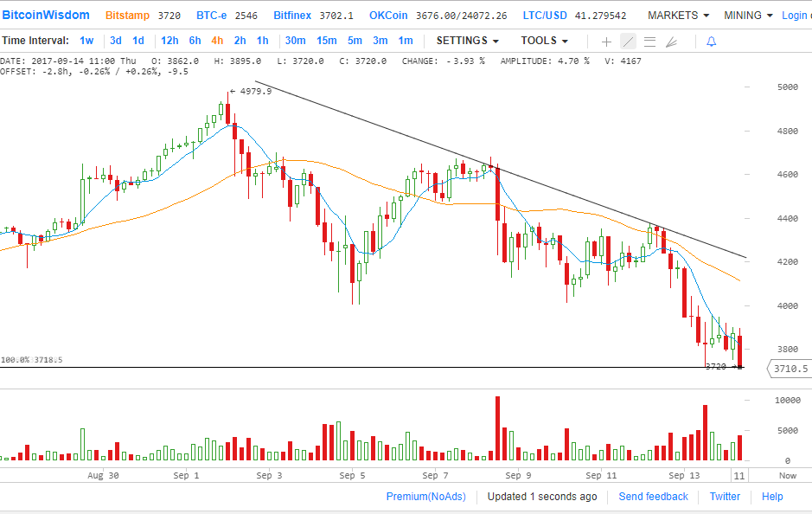Click the price alert bell icon

click(711, 42)
